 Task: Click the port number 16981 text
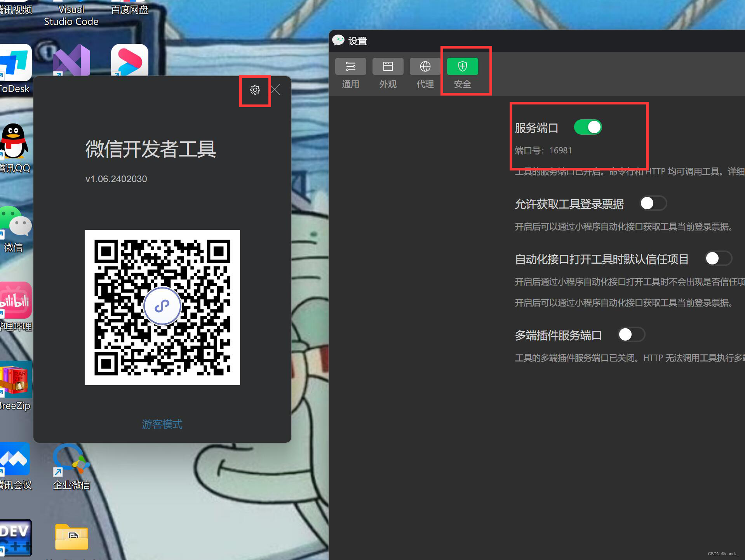[560, 150]
